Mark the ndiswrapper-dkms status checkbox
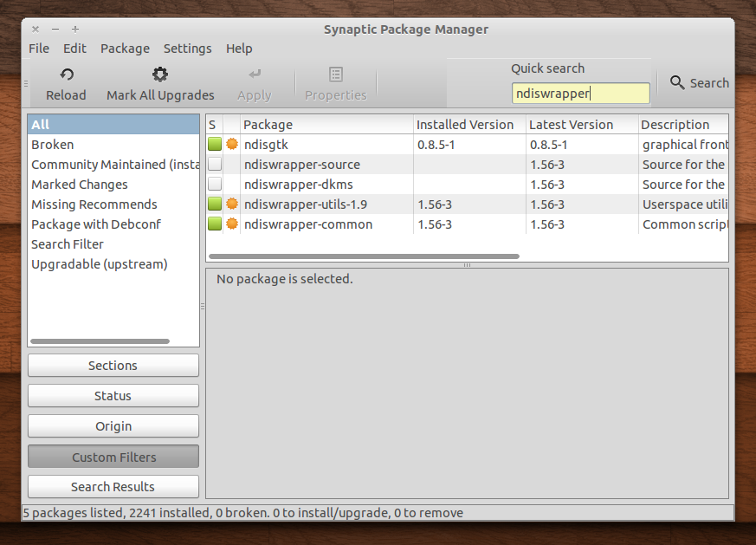 click(215, 185)
